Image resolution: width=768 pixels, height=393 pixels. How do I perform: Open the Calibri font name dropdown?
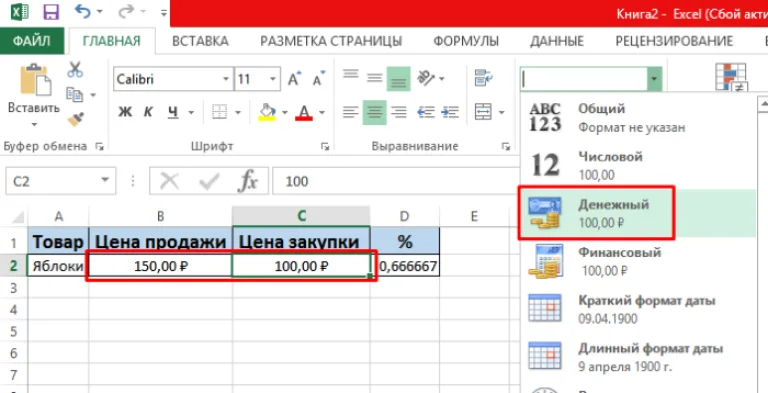(226, 79)
